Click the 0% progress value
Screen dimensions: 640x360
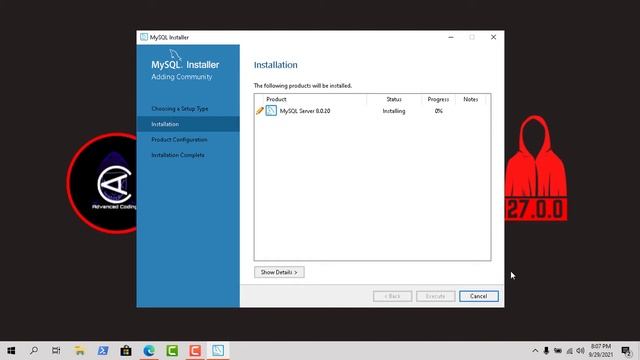(x=438, y=111)
